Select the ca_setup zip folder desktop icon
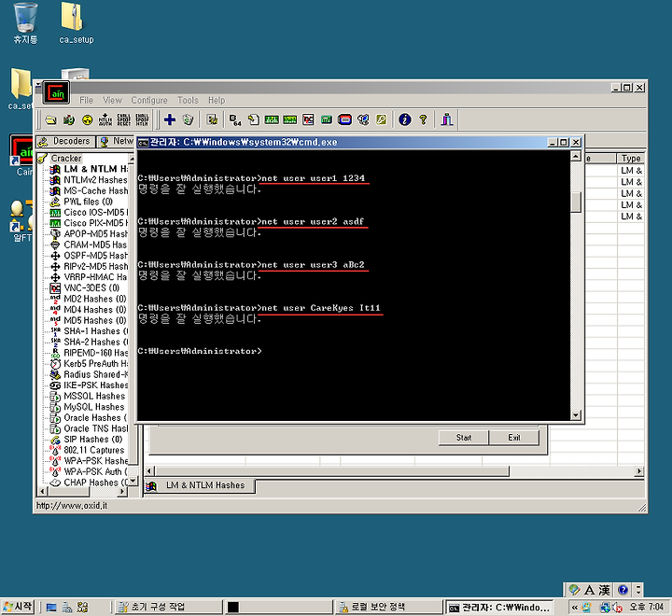 click(x=76, y=23)
